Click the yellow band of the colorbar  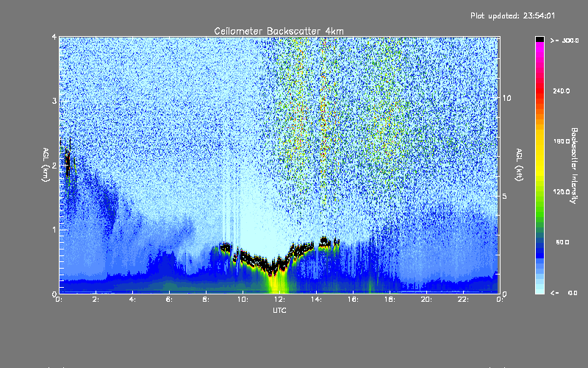click(539, 154)
